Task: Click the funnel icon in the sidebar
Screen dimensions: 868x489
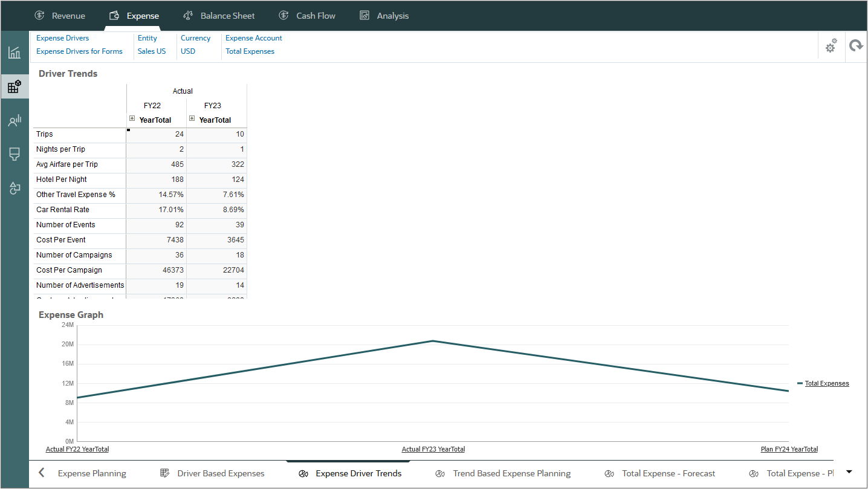Action: [15, 154]
